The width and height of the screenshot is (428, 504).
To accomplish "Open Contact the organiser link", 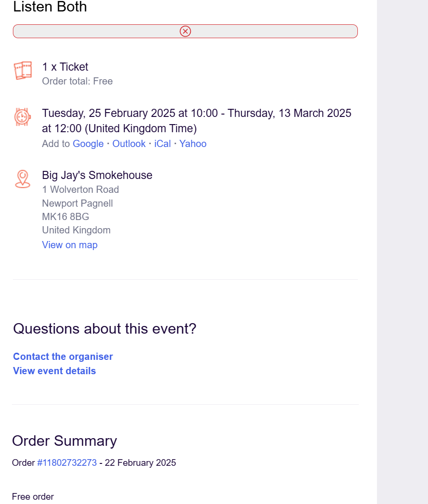I will 63,357.
